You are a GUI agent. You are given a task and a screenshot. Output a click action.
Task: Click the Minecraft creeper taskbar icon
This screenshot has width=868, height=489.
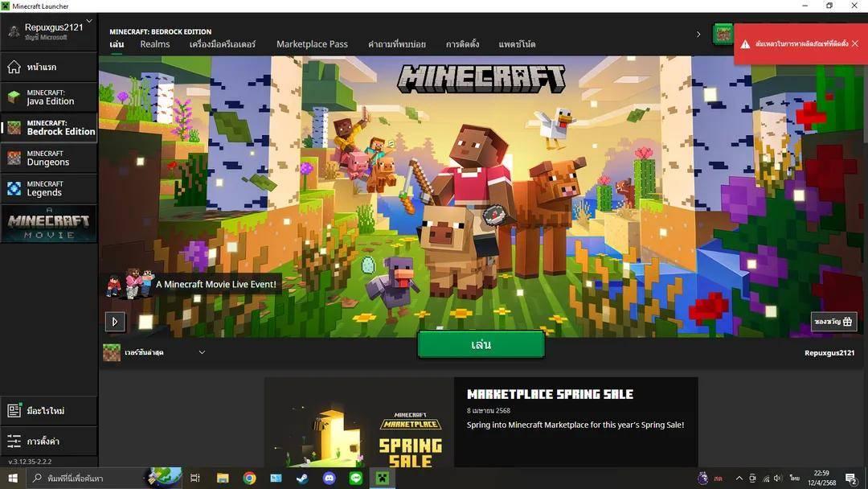point(382,478)
